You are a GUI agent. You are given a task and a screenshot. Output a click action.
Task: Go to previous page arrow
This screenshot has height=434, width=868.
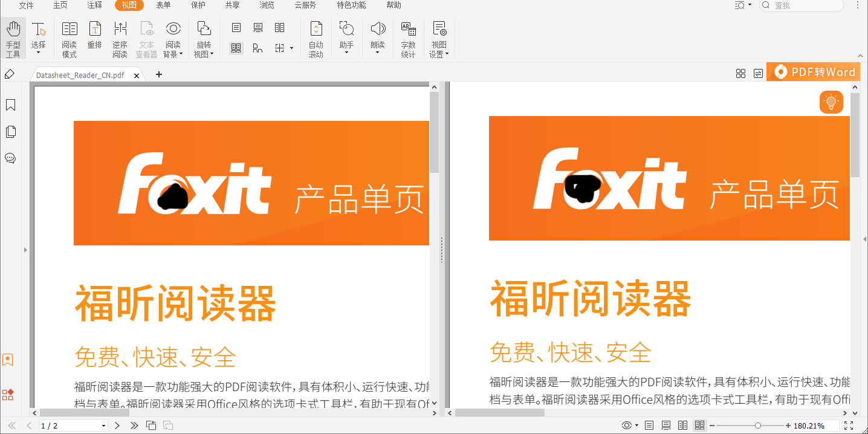(29, 426)
